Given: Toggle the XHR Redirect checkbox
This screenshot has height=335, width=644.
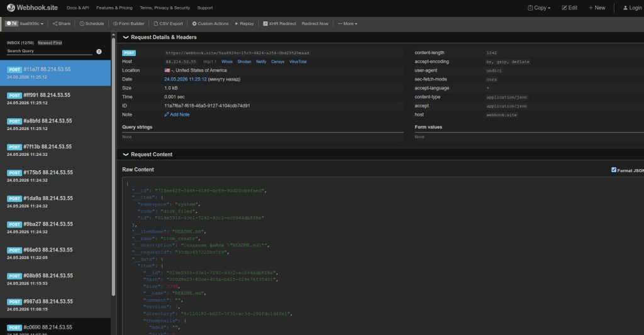Looking at the screenshot, I should [265, 24].
